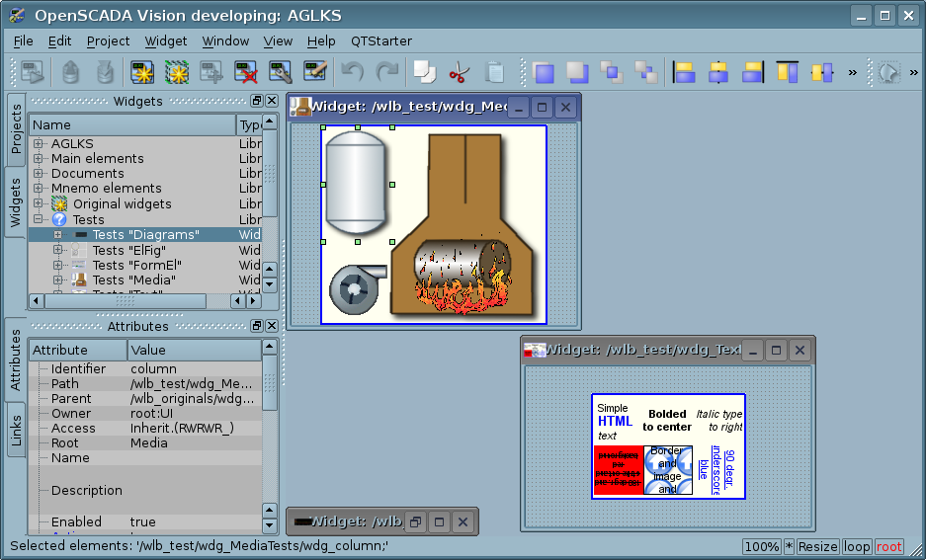Click the toolbar overflow double-arrow

click(852, 72)
